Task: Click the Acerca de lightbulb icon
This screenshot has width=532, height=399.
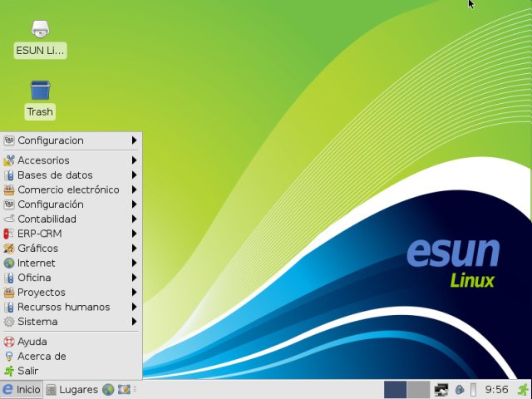Action: (9, 357)
